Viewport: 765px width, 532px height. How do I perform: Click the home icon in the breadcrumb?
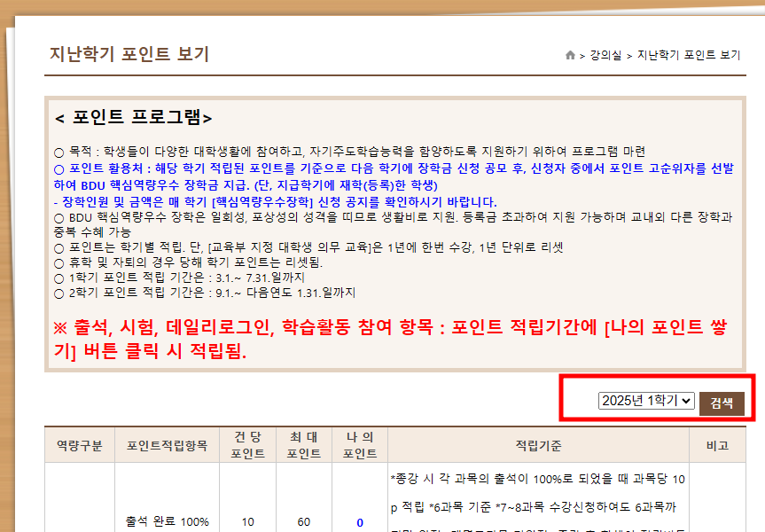click(570, 55)
